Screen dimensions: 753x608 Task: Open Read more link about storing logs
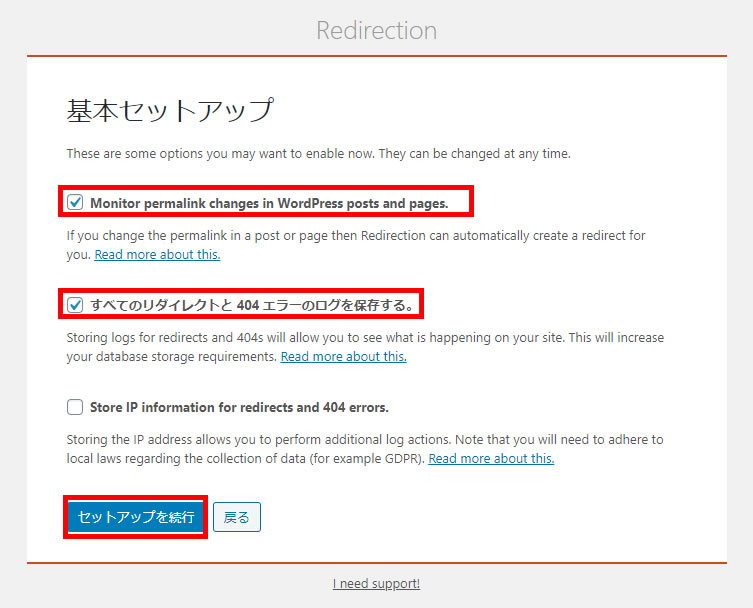pyautogui.click(x=343, y=356)
